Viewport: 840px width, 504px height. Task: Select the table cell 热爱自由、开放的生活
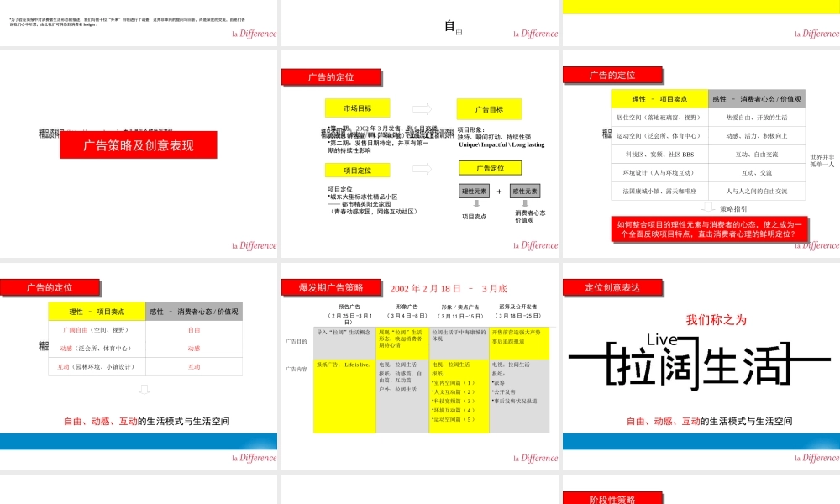pyautogui.click(x=757, y=118)
